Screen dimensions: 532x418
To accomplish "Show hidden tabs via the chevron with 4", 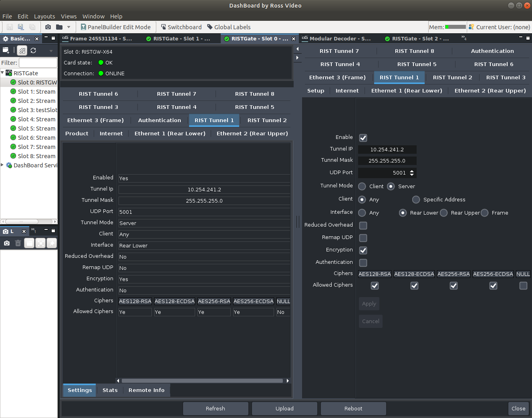I will point(464,38).
